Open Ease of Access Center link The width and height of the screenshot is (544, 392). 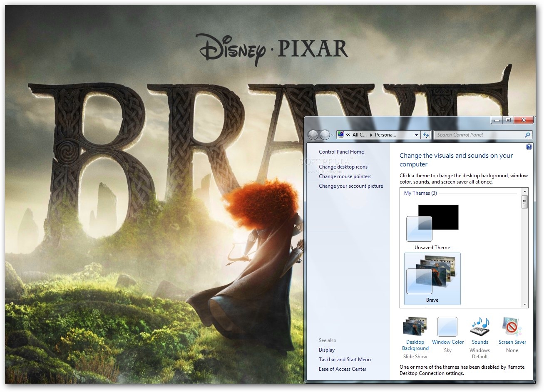click(343, 369)
